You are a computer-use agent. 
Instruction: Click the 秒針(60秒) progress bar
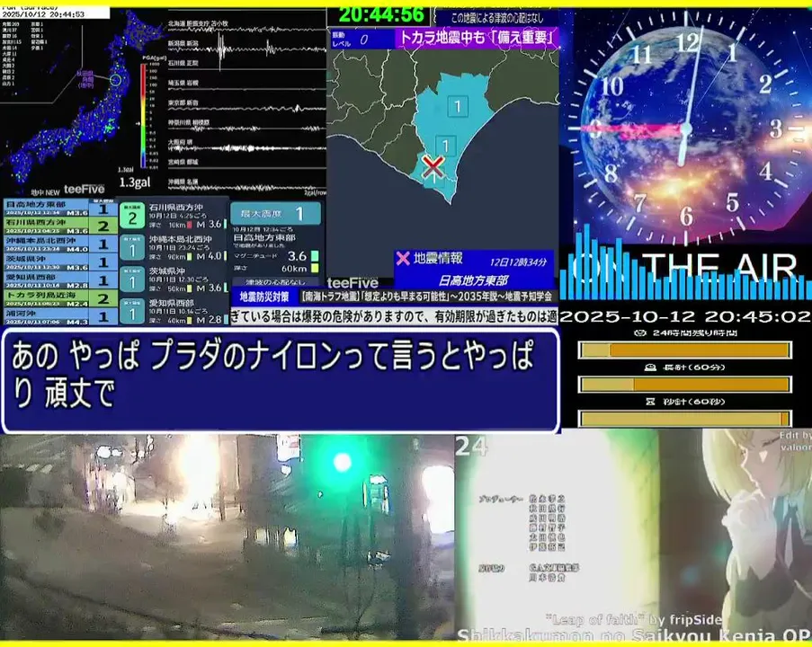[684, 418]
